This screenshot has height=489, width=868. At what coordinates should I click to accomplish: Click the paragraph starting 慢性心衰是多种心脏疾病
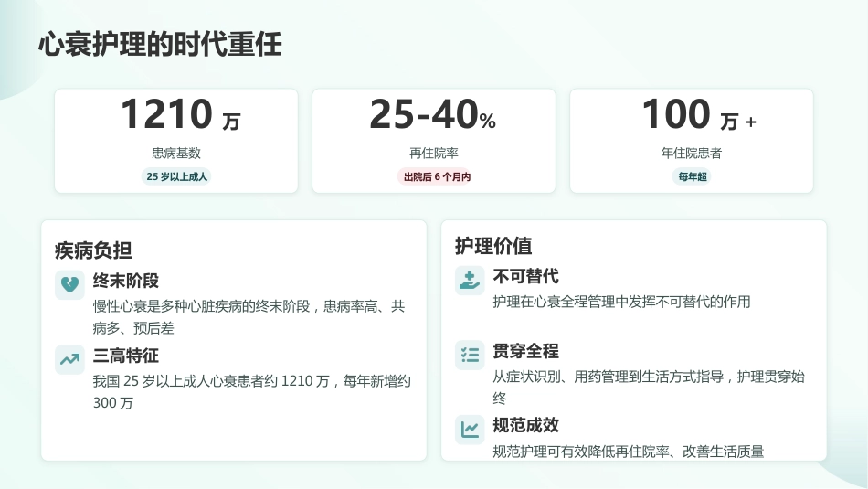coord(249,317)
